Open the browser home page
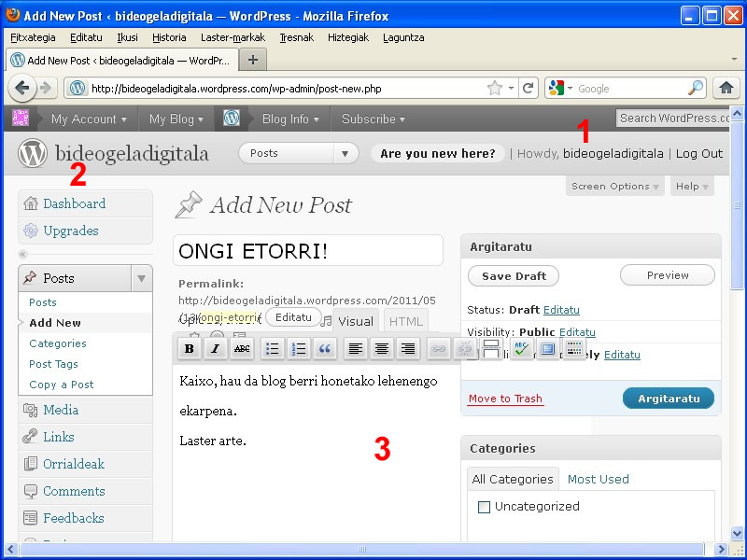 tap(726, 88)
